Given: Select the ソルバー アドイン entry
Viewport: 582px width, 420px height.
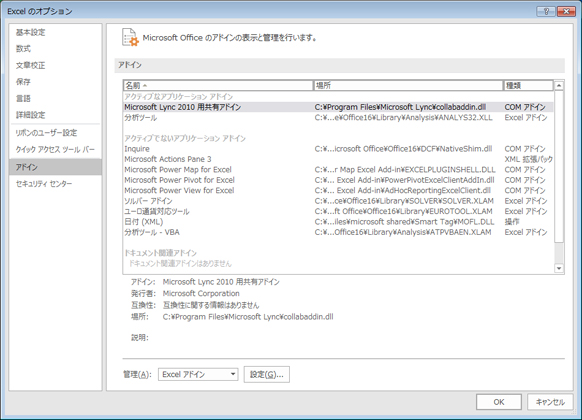Looking at the screenshot, I should pyautogui.click(x=338, y=201).
